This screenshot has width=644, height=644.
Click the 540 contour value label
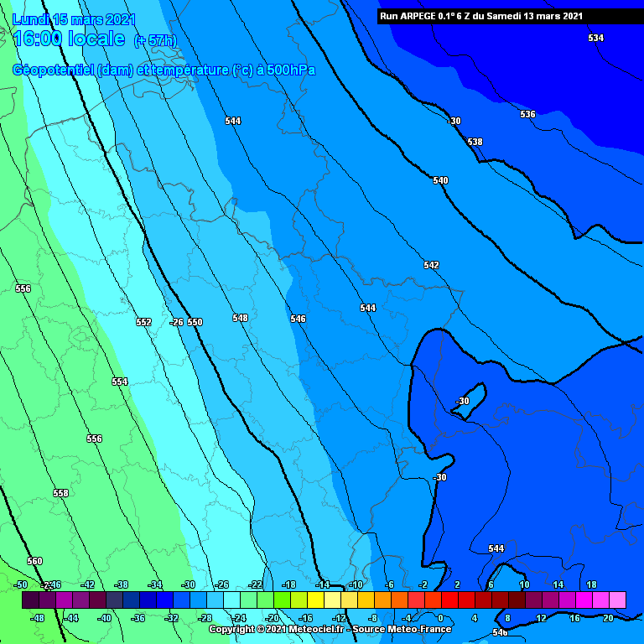click(440, 180)
